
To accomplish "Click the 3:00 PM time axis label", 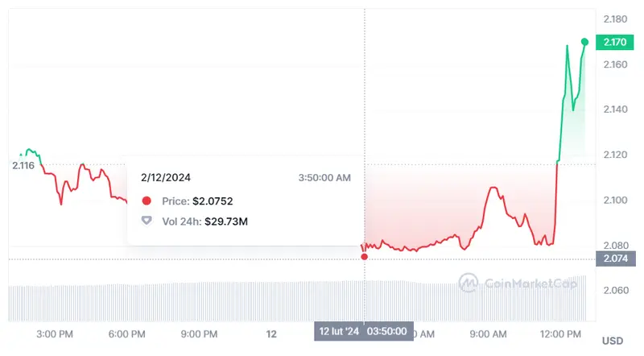I will click(56, 333).
